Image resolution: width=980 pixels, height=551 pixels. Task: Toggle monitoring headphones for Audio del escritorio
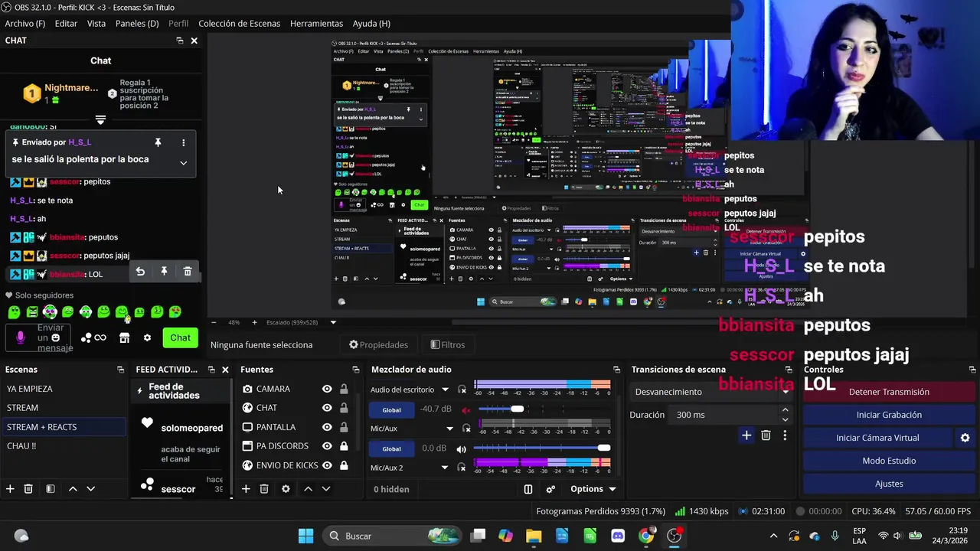click(x=462, y=390)
